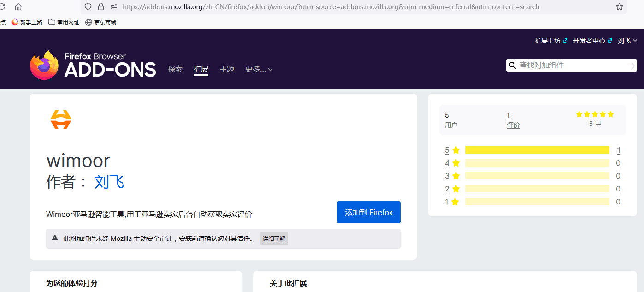The height and width of the screenshot is (292, 644).
Task: Click the five-star average rating stars
Action: (x=595, y=114)
